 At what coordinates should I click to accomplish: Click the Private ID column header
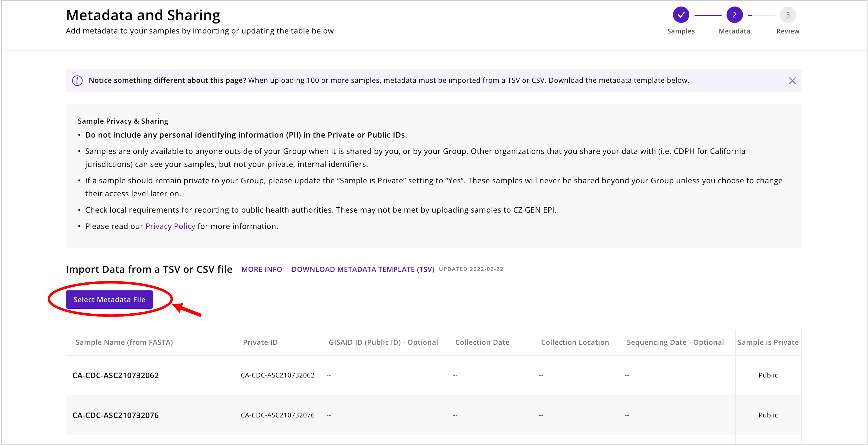(260, 342)
